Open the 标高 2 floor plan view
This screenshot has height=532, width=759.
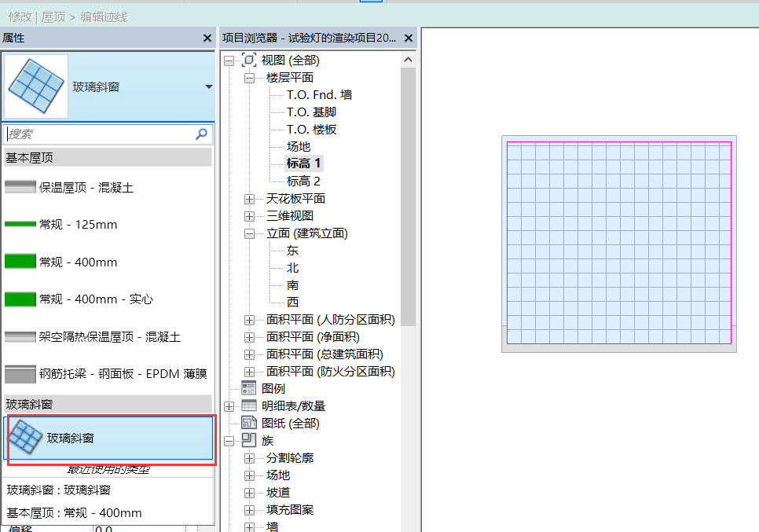click(304, 181)
